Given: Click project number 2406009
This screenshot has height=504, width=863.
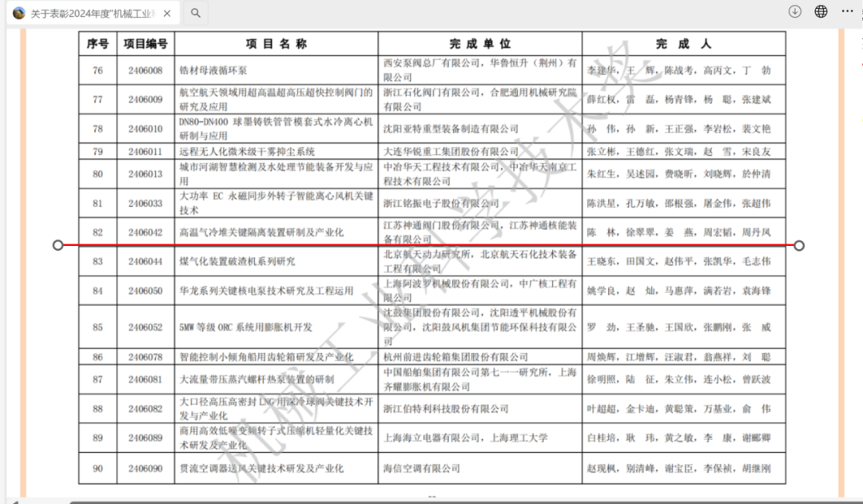Looking at the screenshot, I should pyautogui.click(x=145, y=100).
